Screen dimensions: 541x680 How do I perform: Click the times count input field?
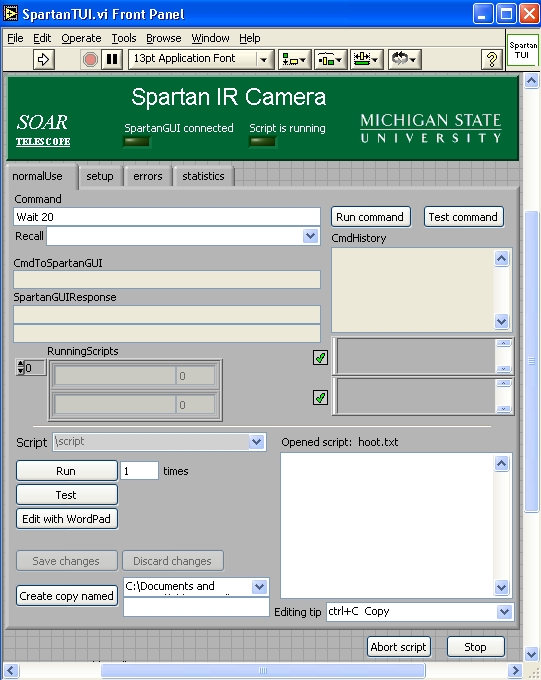coord(139,471)
